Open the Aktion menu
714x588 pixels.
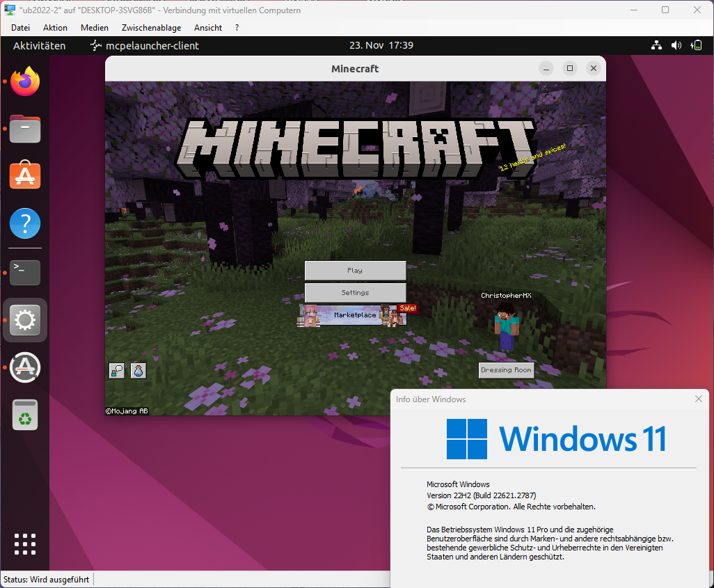click(54, 27)
